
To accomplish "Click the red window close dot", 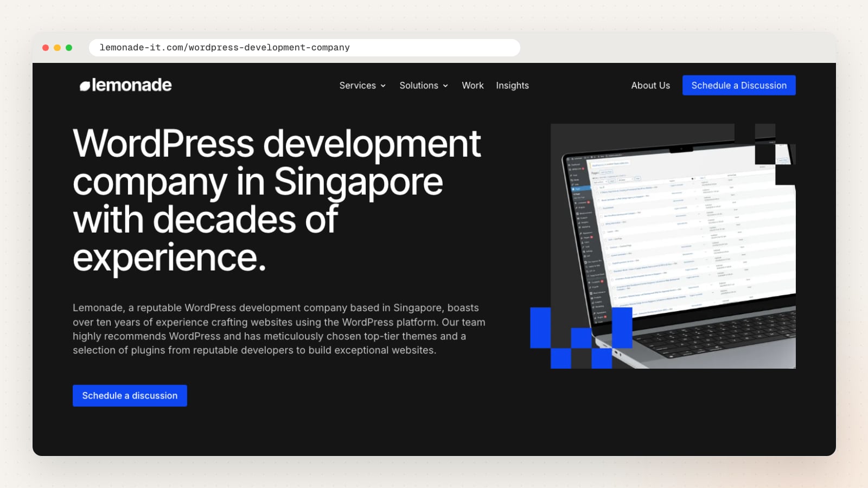I will click(x=46, y=48).
